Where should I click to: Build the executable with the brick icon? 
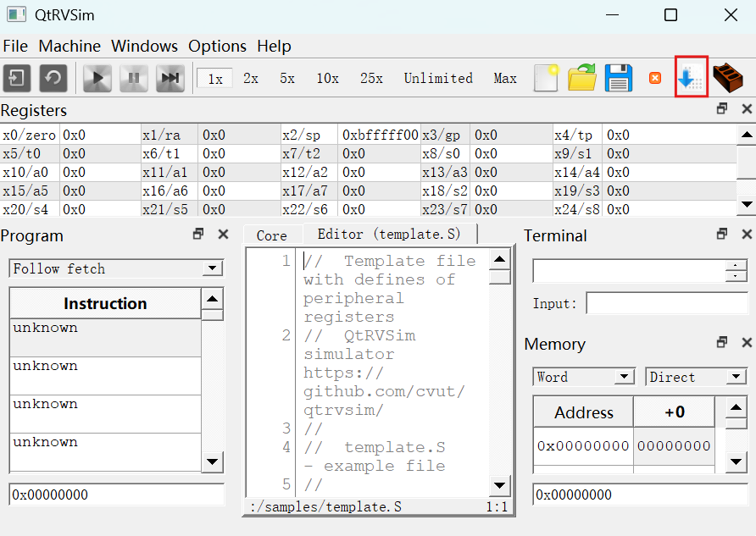point(727,78)
